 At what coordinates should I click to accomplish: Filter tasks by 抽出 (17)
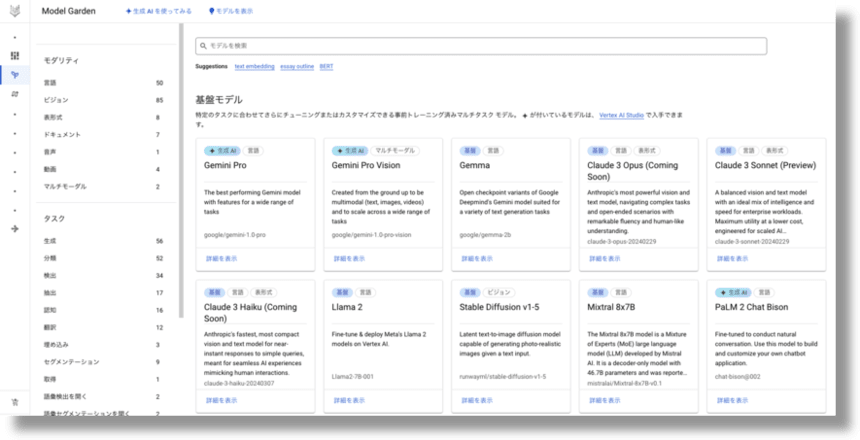click(104, 293)
